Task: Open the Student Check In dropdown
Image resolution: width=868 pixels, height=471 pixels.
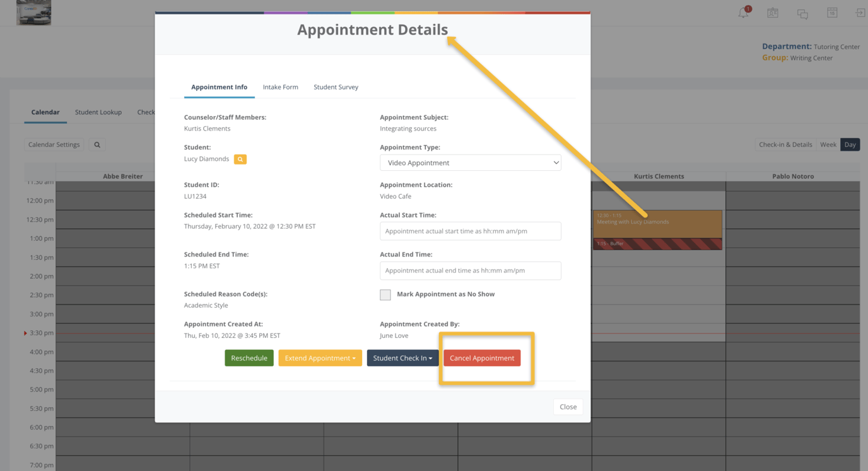Action: pyautogui.click(x=402, y=358)
